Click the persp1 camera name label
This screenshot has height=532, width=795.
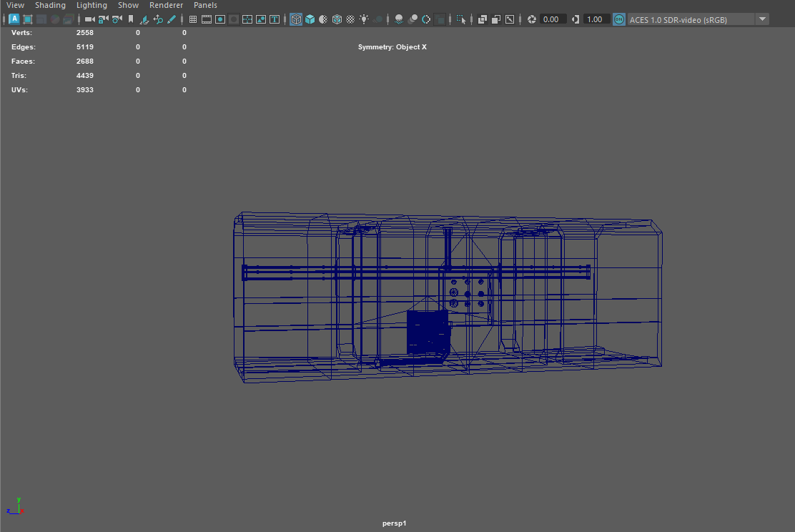(395, 523)
